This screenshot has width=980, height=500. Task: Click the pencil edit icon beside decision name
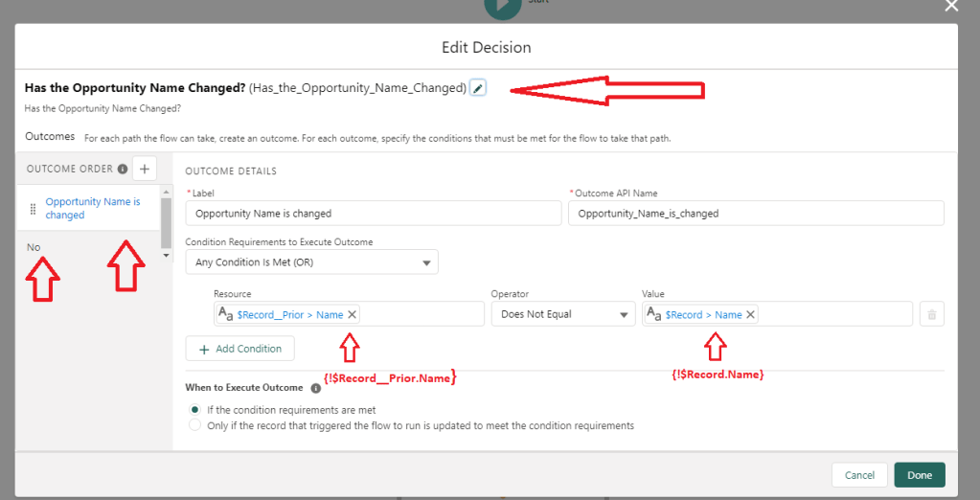click(478, 88)
